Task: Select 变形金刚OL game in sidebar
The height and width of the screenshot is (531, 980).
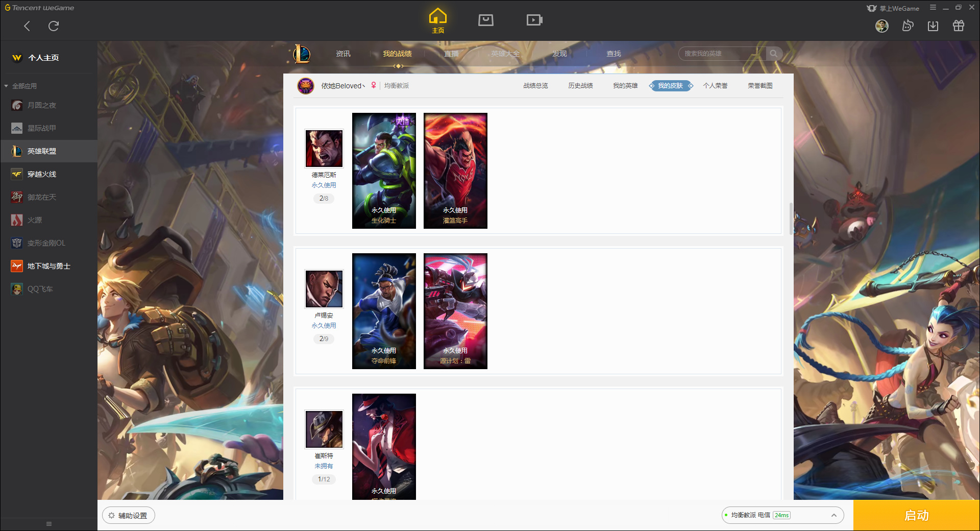Action: [48, 243]
